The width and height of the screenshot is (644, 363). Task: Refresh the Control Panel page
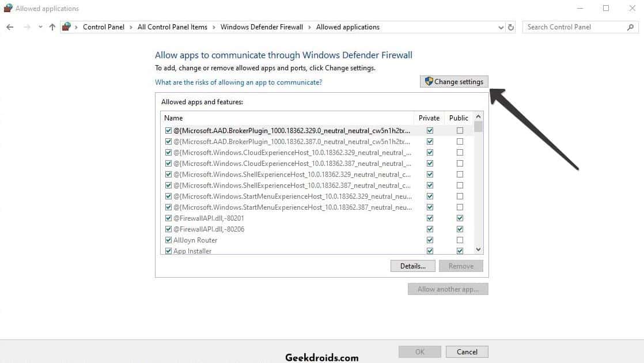coord(510,27)
